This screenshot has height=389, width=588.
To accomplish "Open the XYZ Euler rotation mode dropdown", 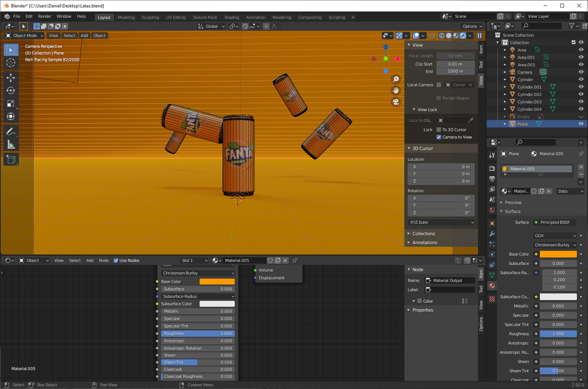I will 441,222.
